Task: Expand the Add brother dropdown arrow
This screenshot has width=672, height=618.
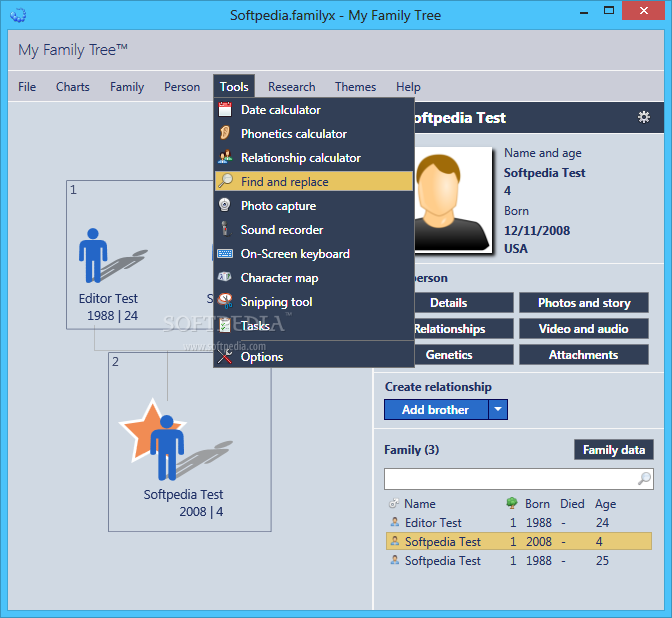Action: (498, 409)
